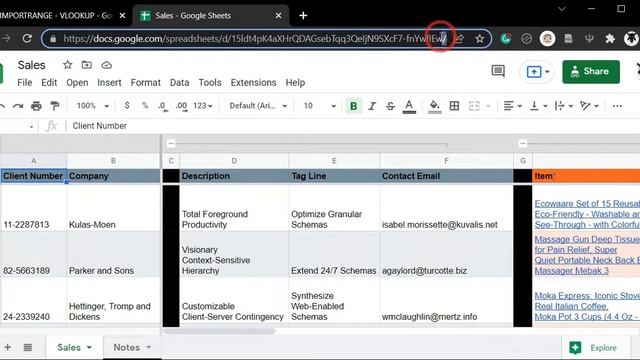Open the Insert menu

coord(109,82)
